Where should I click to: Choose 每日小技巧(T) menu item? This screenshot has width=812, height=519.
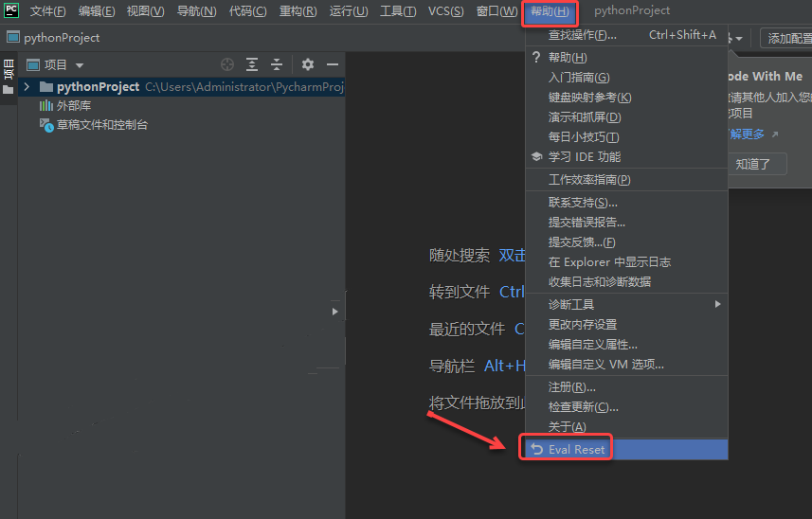click(626, 137)
